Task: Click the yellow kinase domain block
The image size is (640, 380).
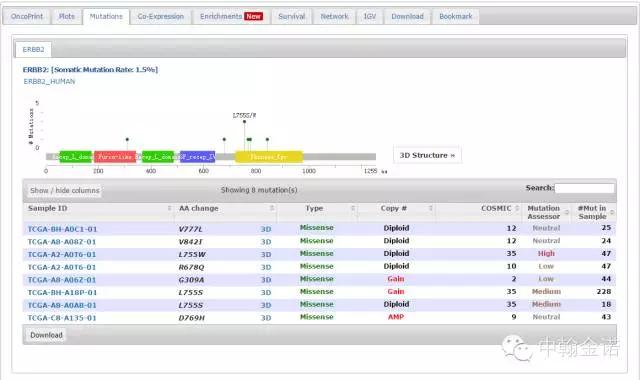Action: (269, 157)
